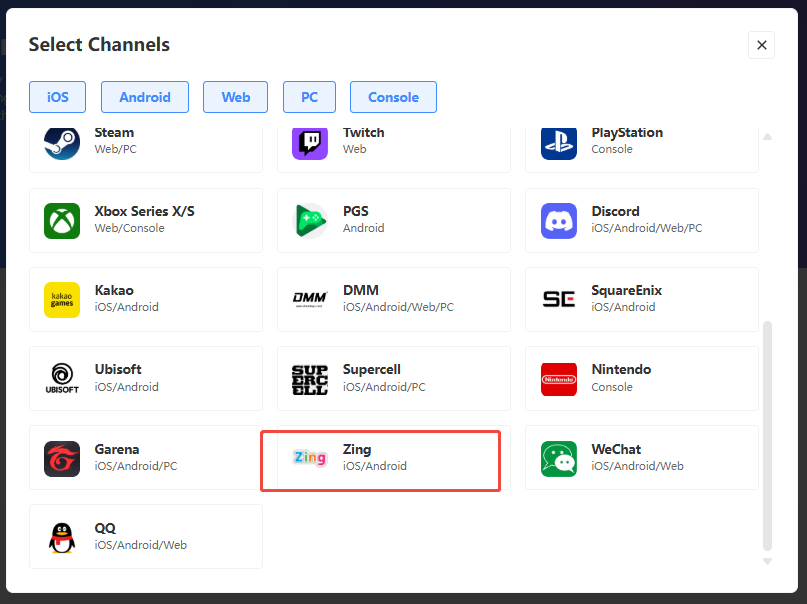Toggle the PC platform filter
The image size is (807, 604).
tap(309, 97)
